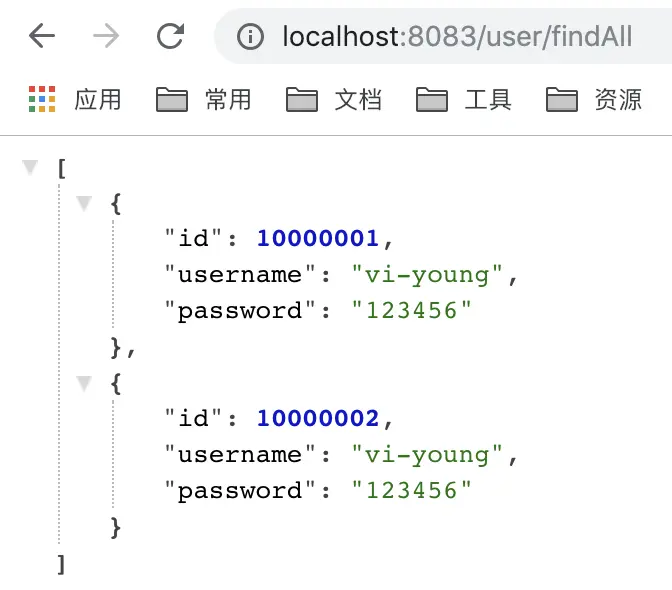Collapse the first JSON object with id 10000001
The height and width of the screenshot is (590, 672).
pos(84,203)
